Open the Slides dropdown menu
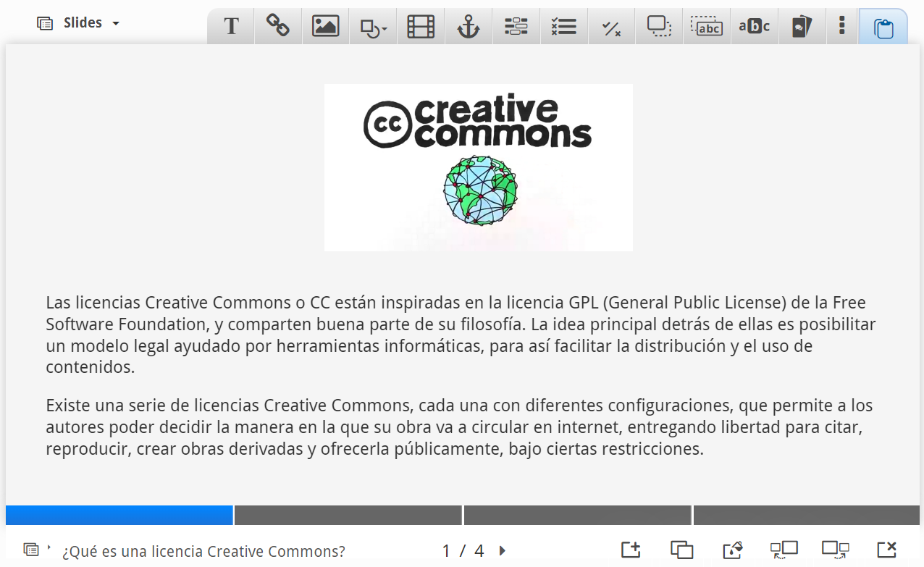924x567 pixels. click(x=78, y=23)
